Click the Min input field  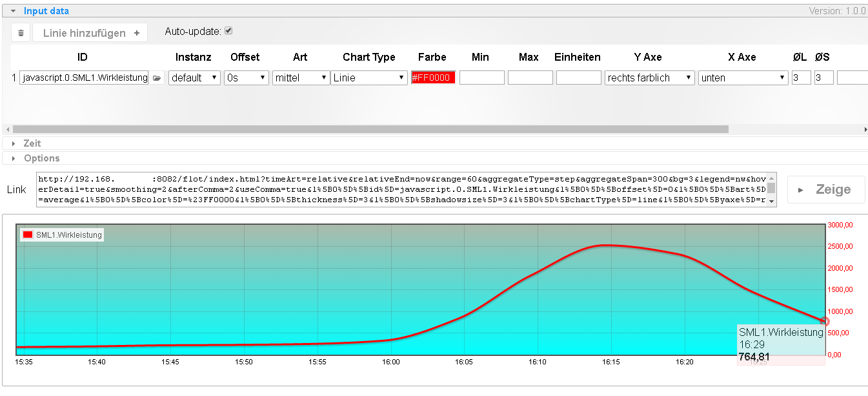point(481,78)
